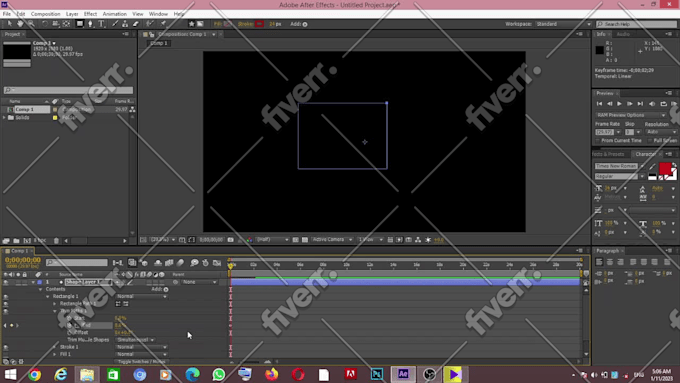Click the Play button in Preview panel
The width and height of the screenshot is (680, 383).
click(619, 104)
